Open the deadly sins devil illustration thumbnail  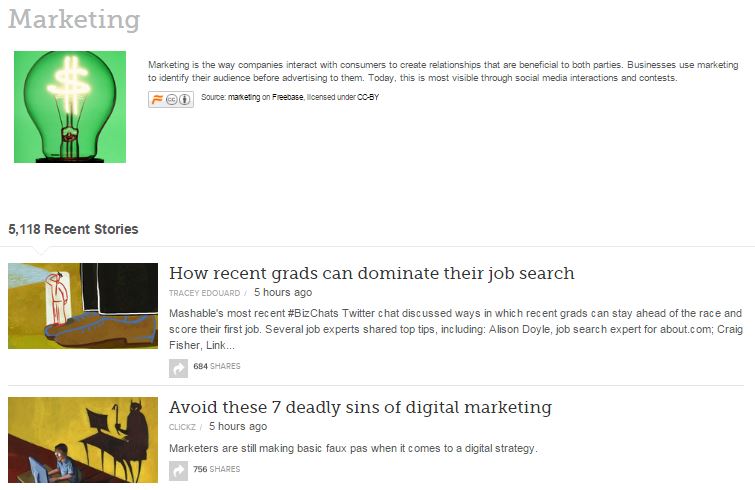(83, 440)
